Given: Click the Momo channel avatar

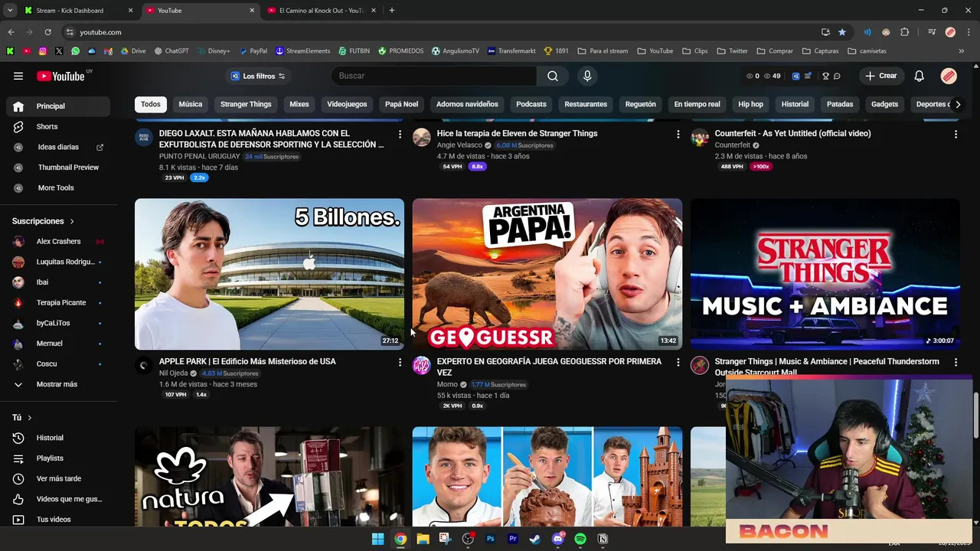Looking at the screenshot, I should 422,365.
